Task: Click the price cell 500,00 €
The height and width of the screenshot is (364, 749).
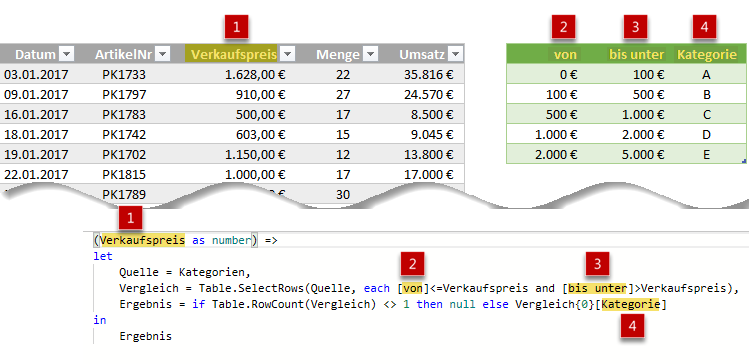Action: (260, 115)
